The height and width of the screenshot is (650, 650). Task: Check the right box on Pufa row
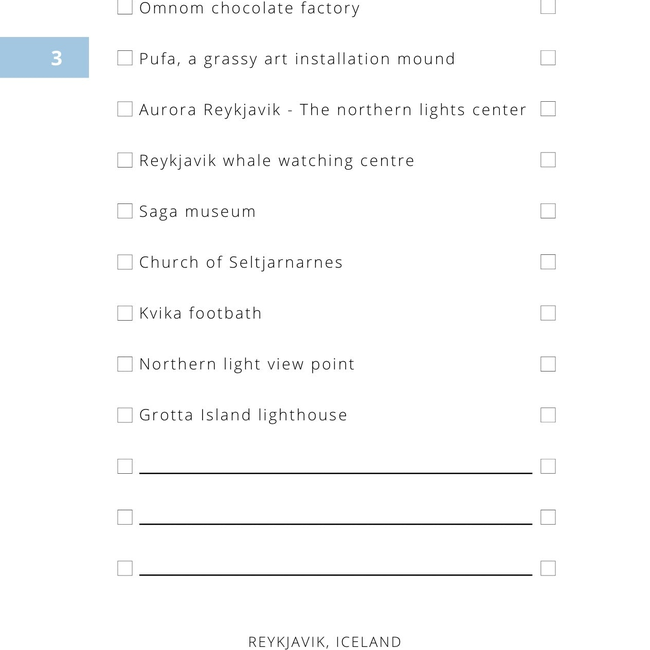pos(548,58)
